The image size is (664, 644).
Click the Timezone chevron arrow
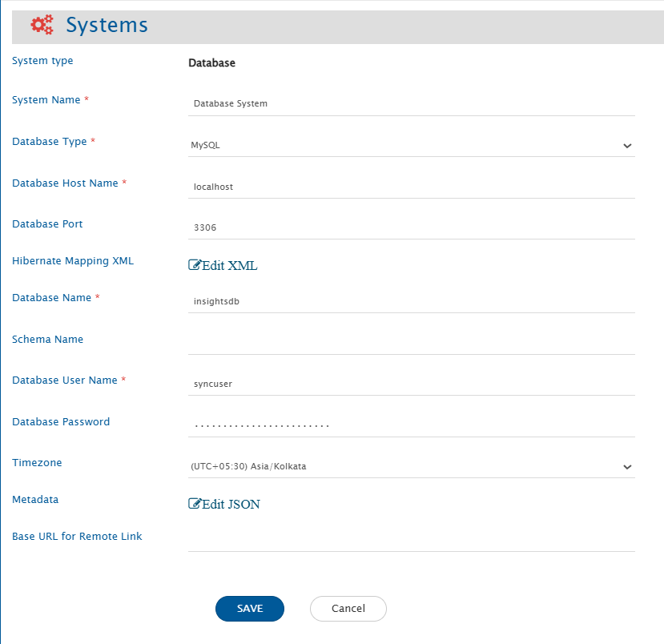626,466
